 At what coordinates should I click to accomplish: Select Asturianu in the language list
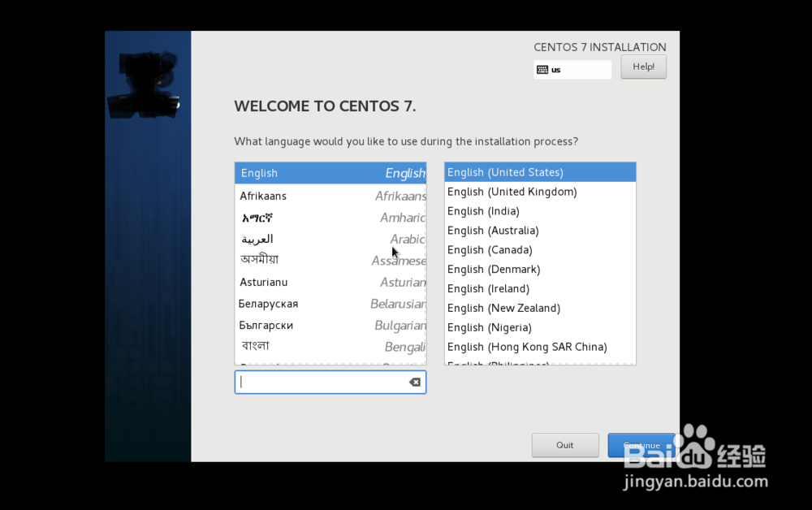pos(330,282)
